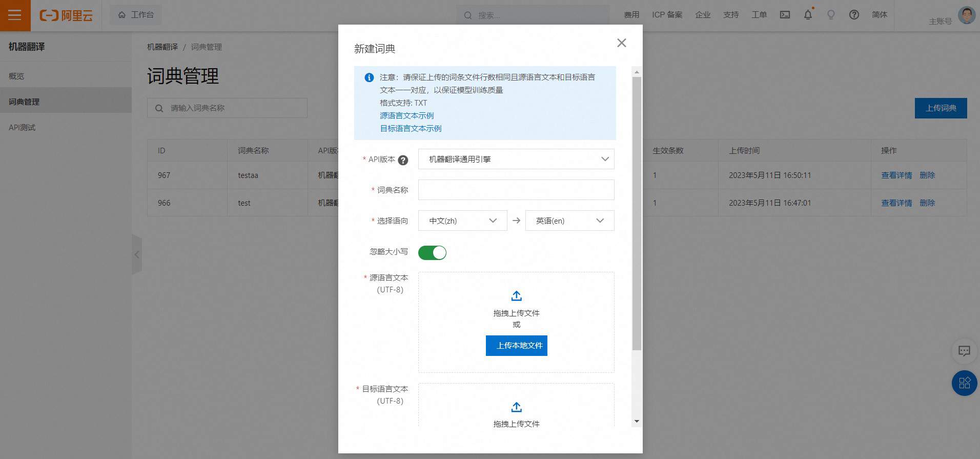The width and height of the screenshot is (980, 459).
Task: Click the 上传时间 column header
Action: (x=744, y=151)
